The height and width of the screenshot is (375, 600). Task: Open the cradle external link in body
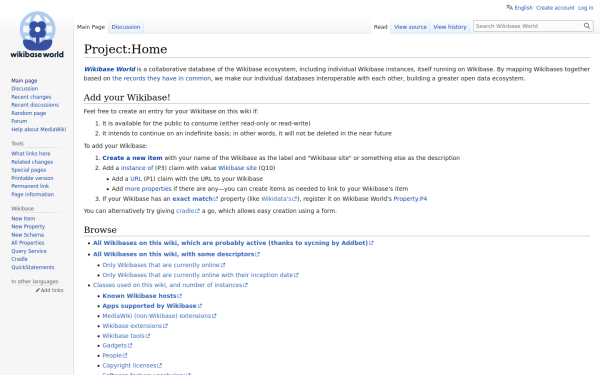[x=188, y=211]
